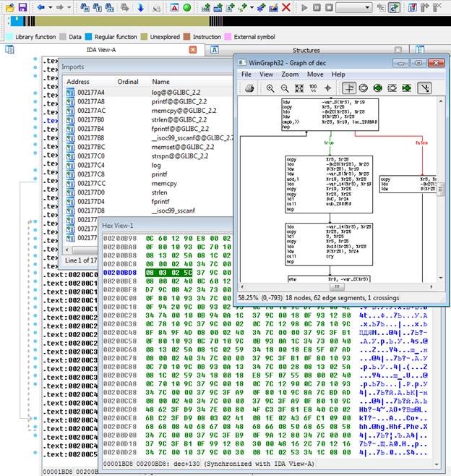
Task: Click the blue down-arrow jump icon
Action: [x=140, y=7]
